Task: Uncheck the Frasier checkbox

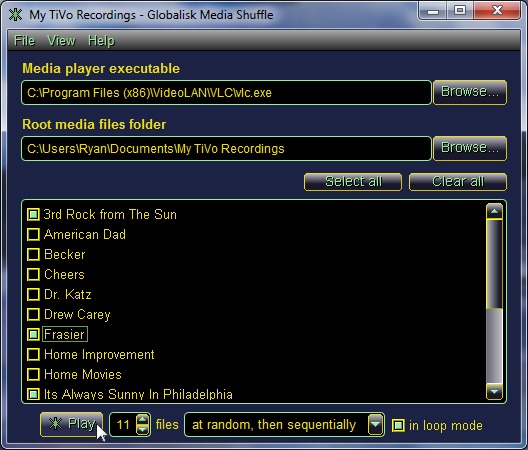Action: pos(33,334)
